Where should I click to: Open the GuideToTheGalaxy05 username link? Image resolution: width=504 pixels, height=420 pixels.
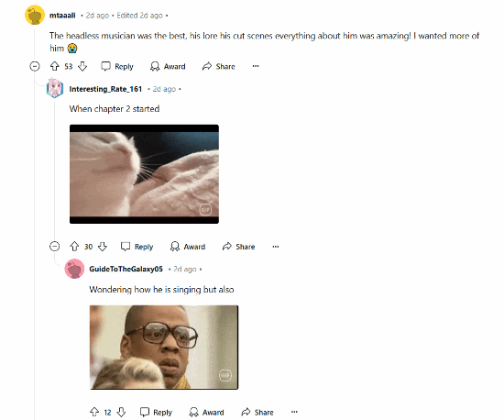tap(126, 269)
